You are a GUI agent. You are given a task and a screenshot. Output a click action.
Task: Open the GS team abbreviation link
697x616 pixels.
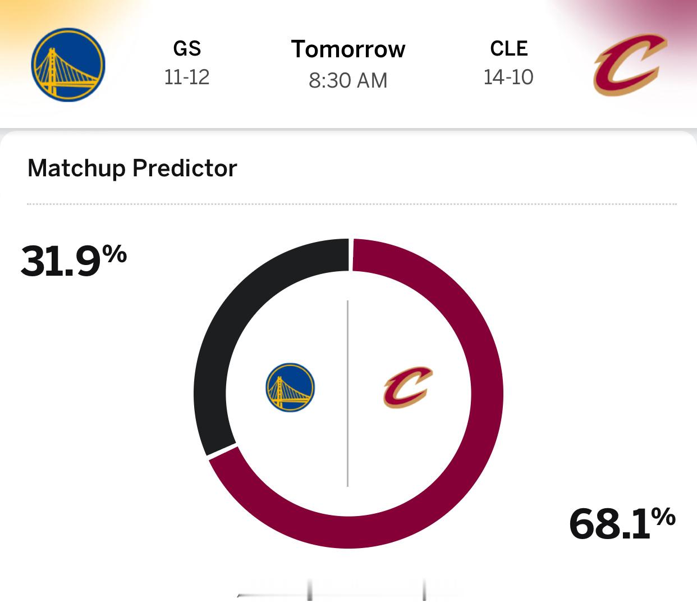point(187,49)
